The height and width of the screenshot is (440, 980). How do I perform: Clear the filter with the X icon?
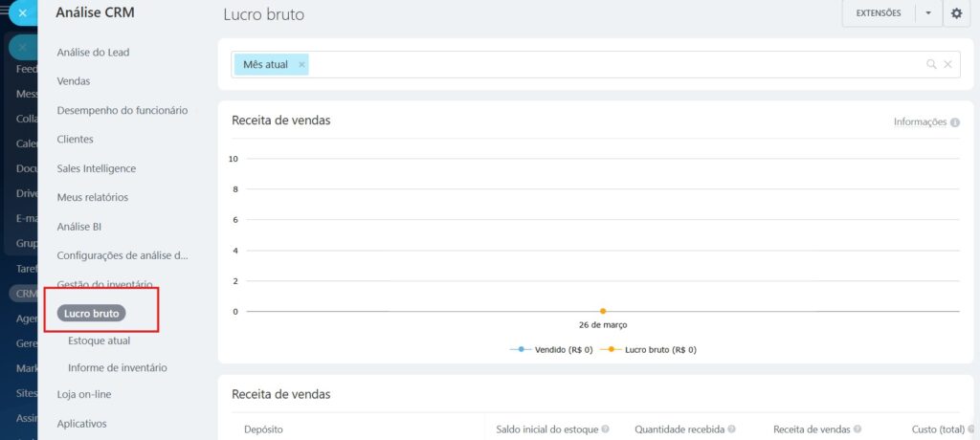pos(947,64)
